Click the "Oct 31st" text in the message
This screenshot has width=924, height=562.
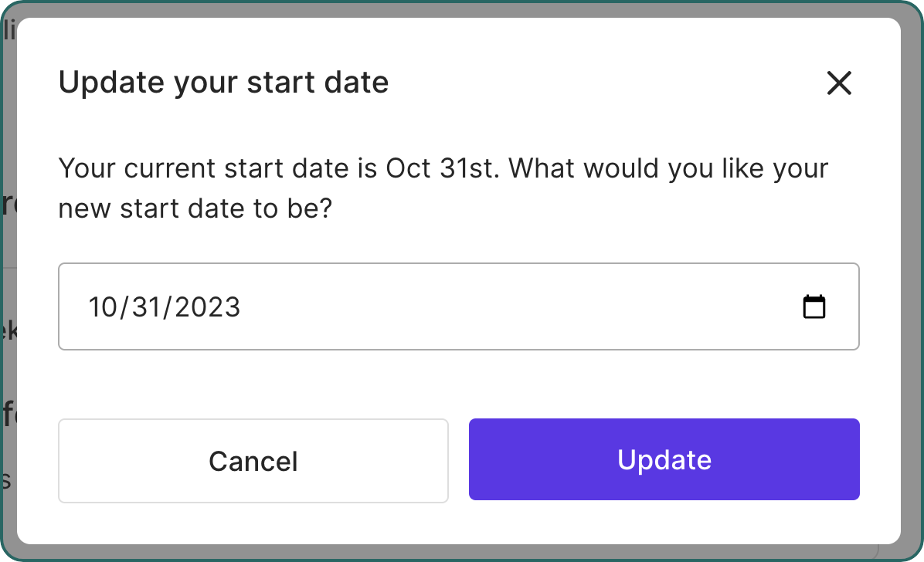[439, 168]
